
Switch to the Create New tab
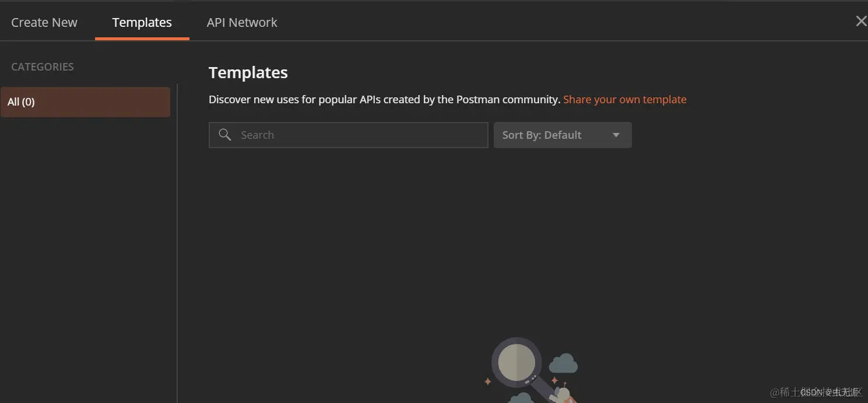tap(44, 22)
